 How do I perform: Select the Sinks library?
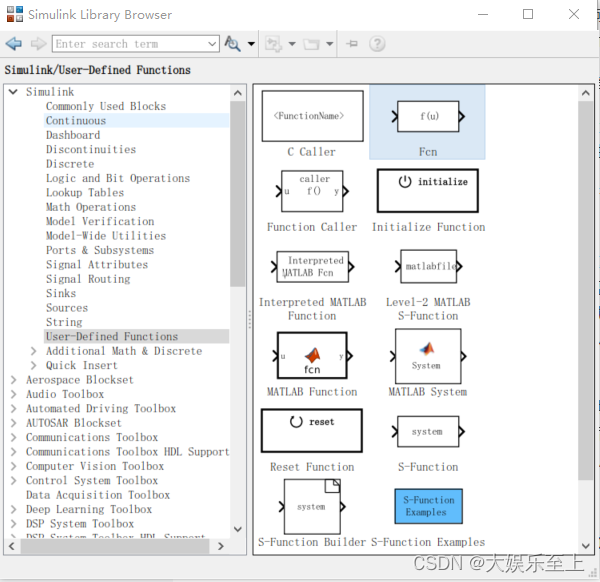[61, 293]
